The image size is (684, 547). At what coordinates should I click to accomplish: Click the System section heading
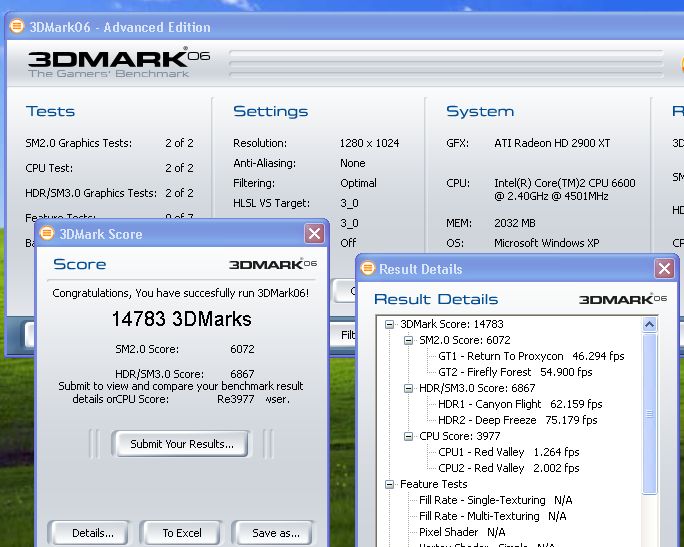point(480,111)
